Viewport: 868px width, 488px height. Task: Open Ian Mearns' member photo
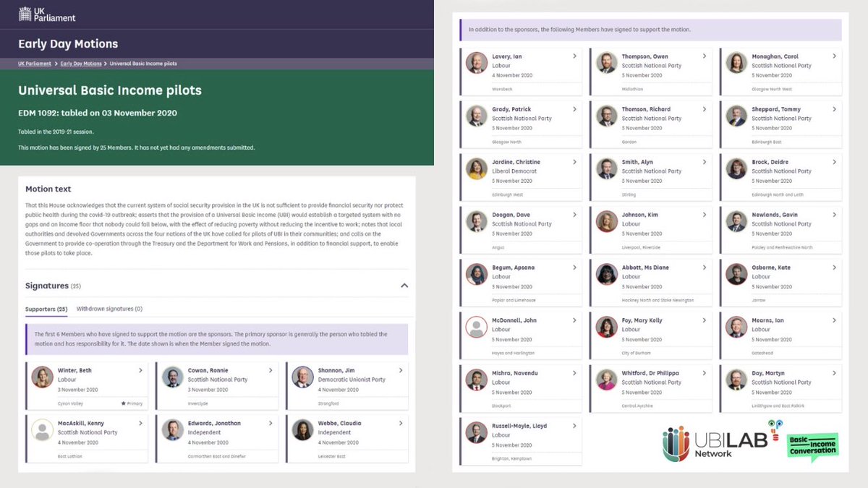(x=736, y=327)
